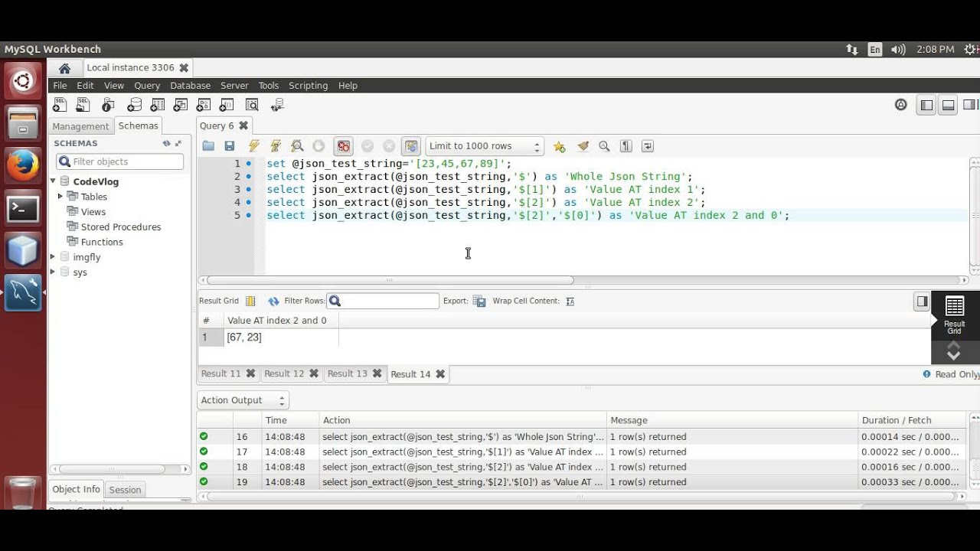Toggle autocommit mode
980x551 pixels.
pyautogui.click(x=412, y=146)
